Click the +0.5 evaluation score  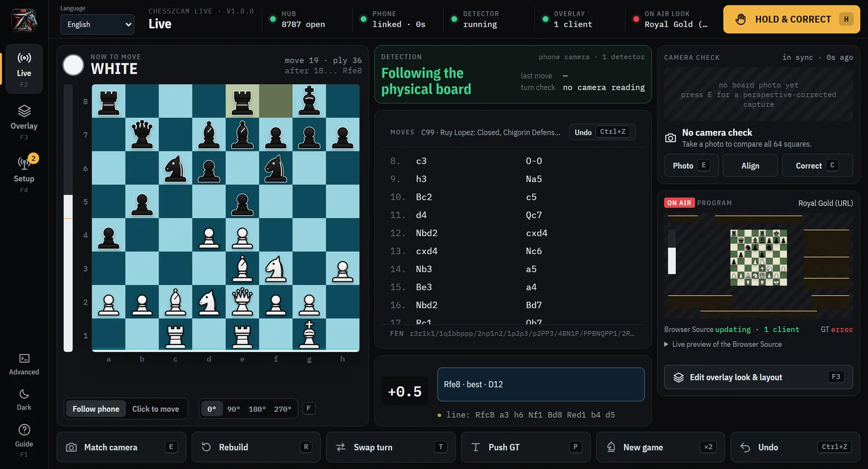[405, 391]
